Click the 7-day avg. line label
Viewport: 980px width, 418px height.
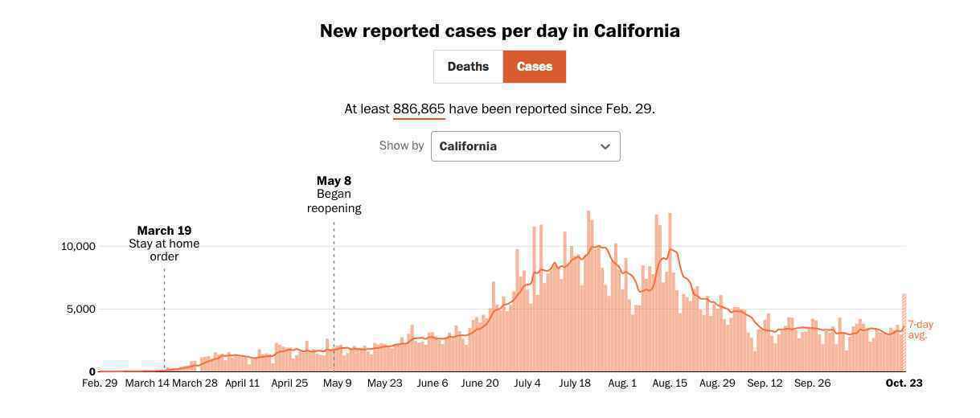[x=921, y=330]
